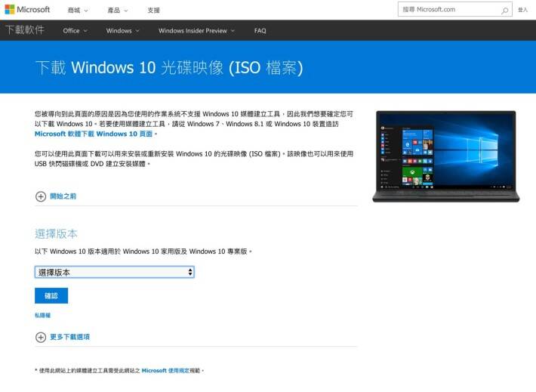Viewport: 536px width, 392px height.
Task: Open the 私隱權 privacy link
Action: point(42,316)
